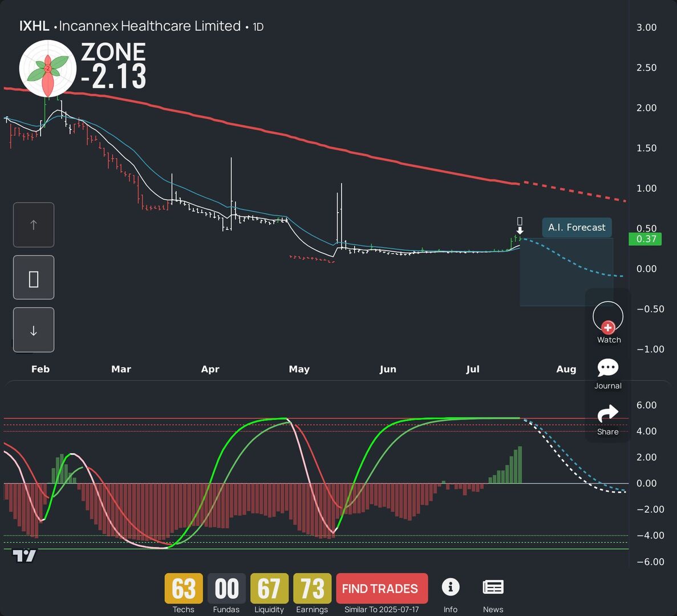Select the Techs score 63 badge

coord(184,589)
